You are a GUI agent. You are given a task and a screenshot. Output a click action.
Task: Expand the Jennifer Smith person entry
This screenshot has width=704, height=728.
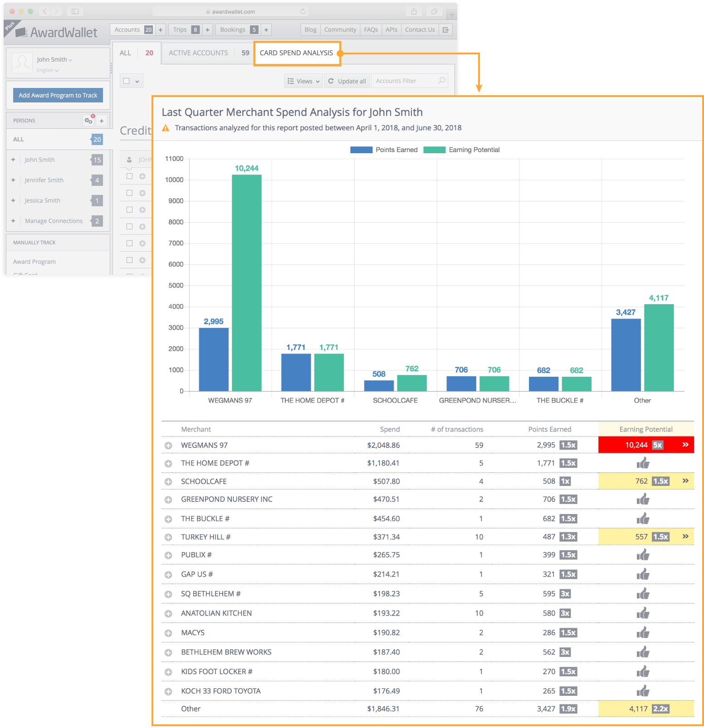13,180
